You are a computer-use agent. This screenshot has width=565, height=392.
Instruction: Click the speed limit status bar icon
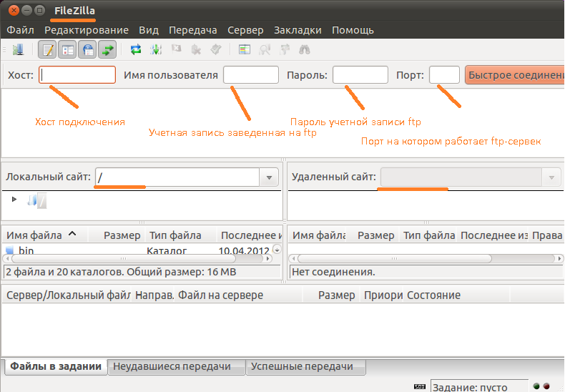coord(420,386)
